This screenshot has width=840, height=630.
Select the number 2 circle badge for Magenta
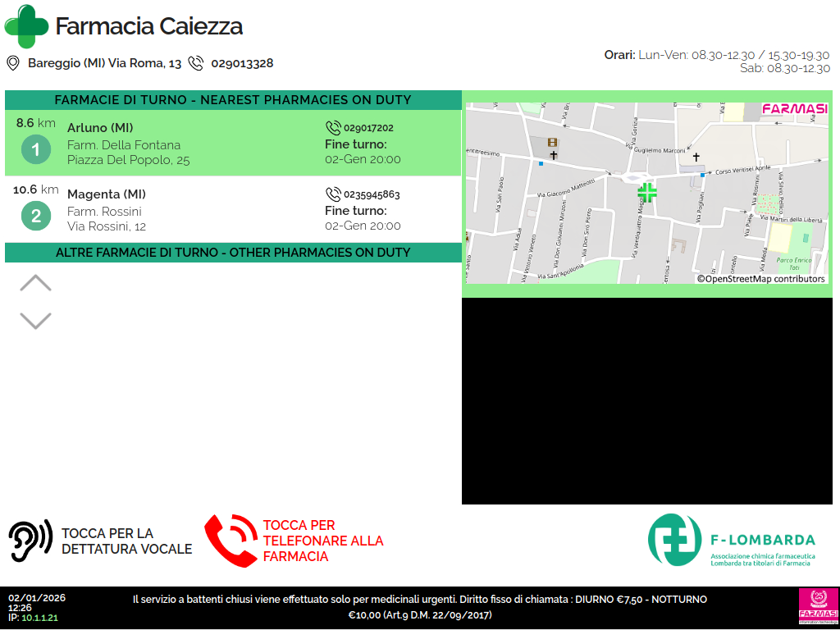[x=35, y=217]
